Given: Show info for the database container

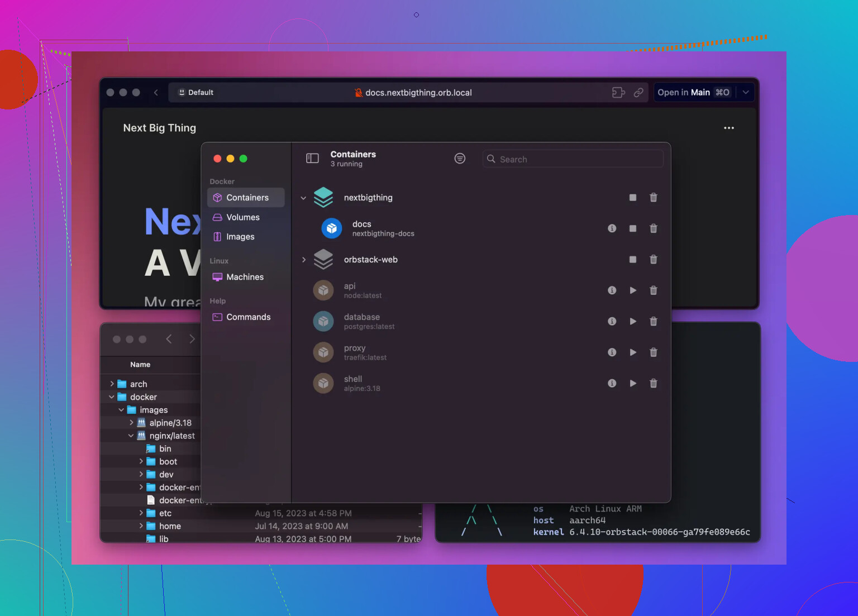Looking at the screenshot, I should tap(612, 321).
